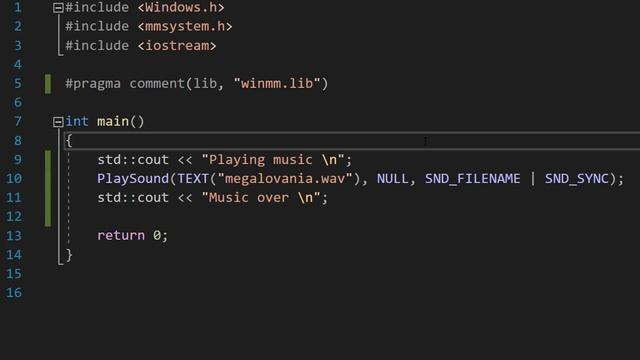Click std::cout on line 9
This screenshot has height=360, width=640.
tap(133, 160)
